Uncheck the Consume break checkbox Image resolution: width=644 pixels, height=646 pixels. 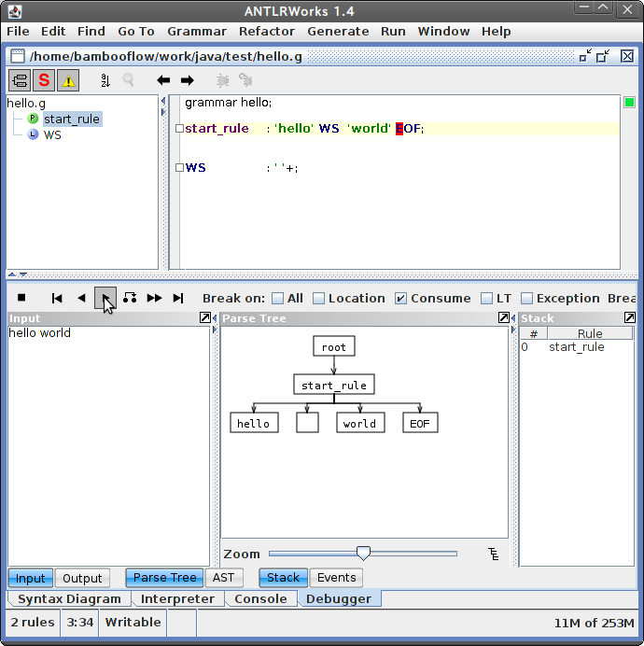click(400, 299)
